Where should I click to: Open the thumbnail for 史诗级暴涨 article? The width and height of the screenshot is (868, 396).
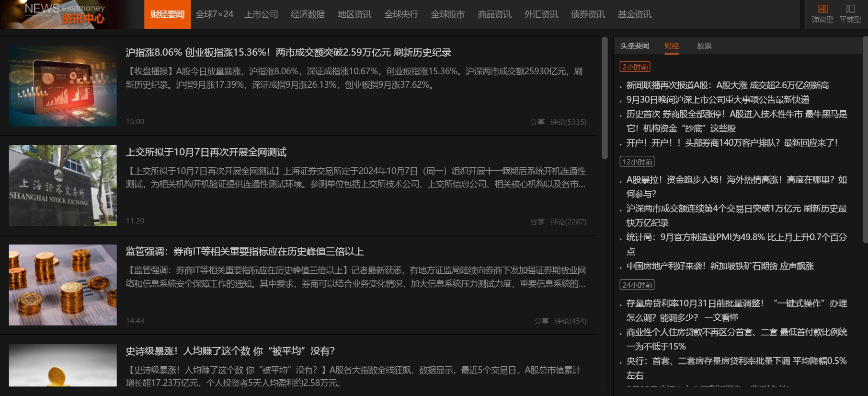point(63,365)
